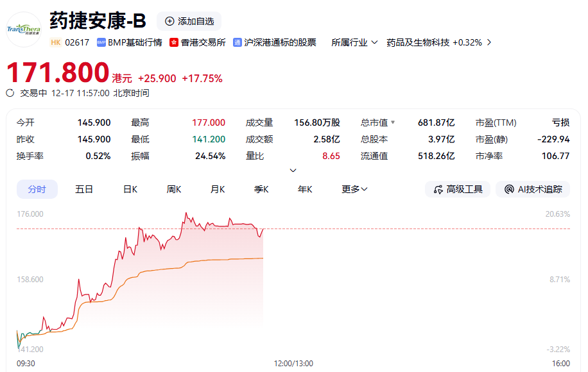This screenshot has width=588, height=372.
Task: Open AI技术追踪 feature
Action: click(x=533, y=189)
